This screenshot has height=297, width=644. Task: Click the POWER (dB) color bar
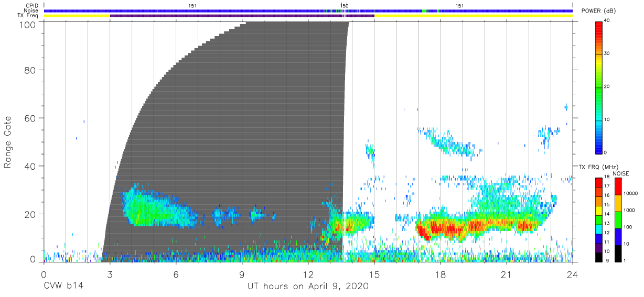coord(599,87)
